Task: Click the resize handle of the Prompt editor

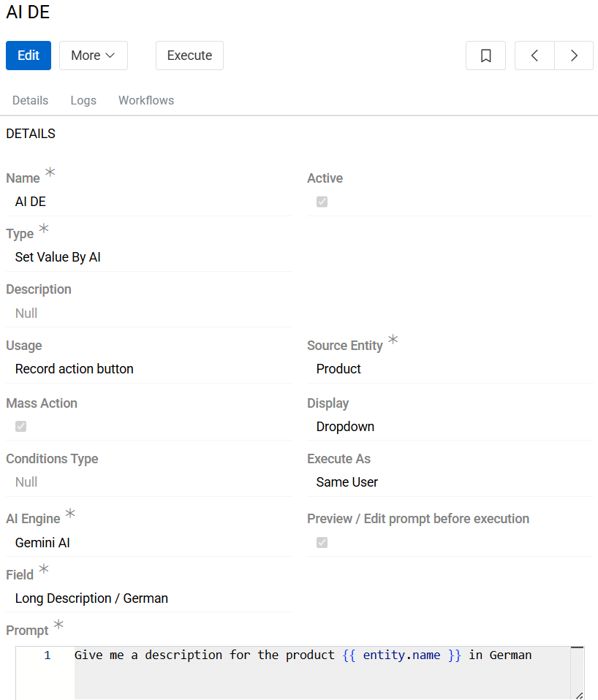Action: [x=579, y=694]
